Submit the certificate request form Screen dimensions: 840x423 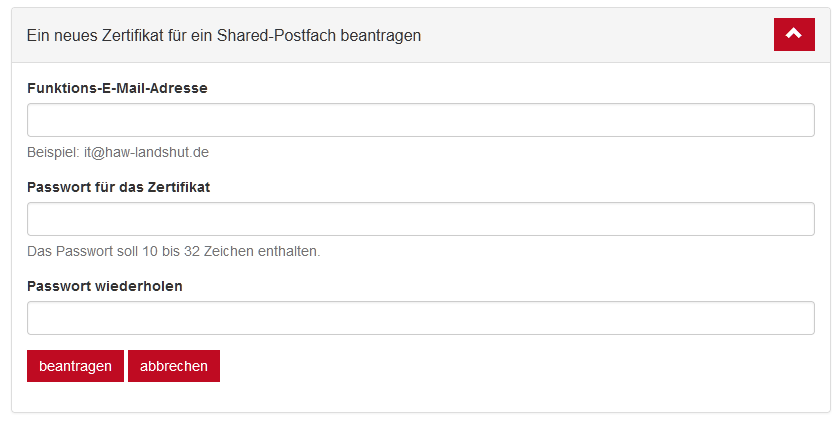tap(75, 366)
